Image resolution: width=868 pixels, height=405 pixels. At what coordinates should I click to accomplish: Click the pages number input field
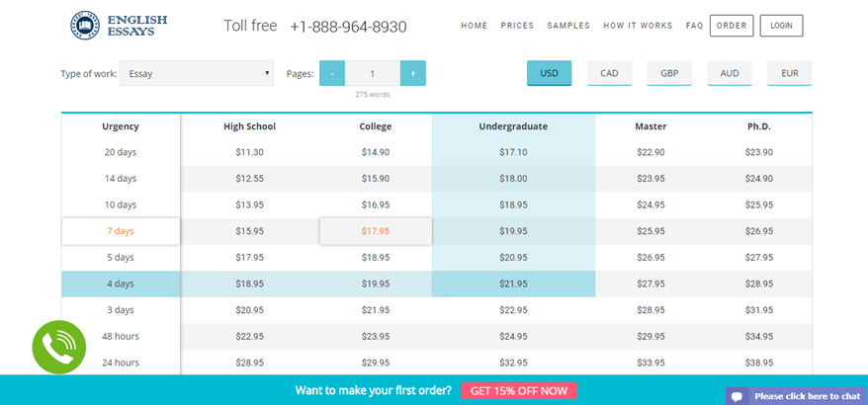(x=373, y=73)
